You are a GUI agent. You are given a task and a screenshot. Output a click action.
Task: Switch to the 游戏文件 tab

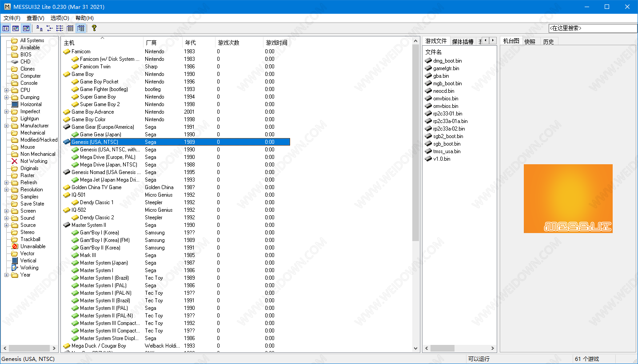tap(436, 41)
